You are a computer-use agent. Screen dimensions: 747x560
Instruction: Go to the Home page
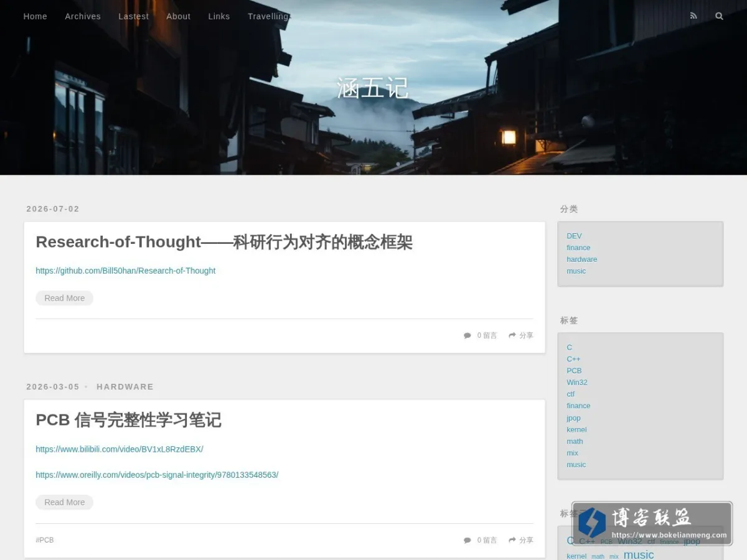pos(35,16)
